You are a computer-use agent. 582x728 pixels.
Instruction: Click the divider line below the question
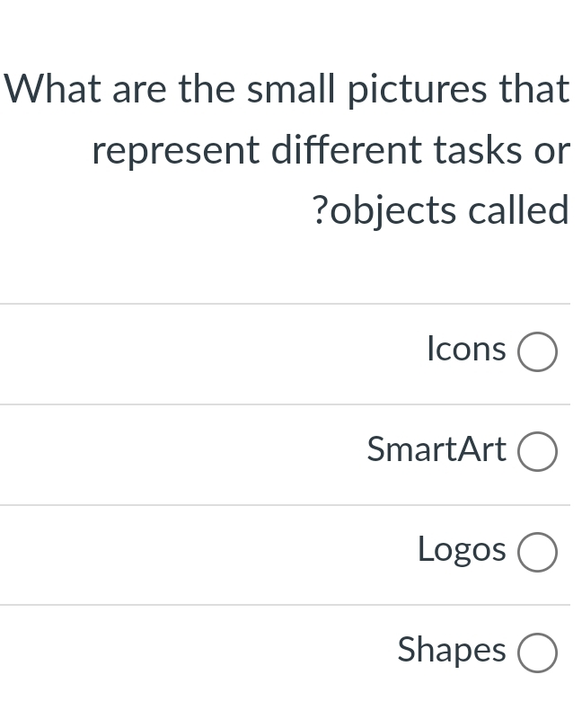pyautogui.click(x=291, y=303)
